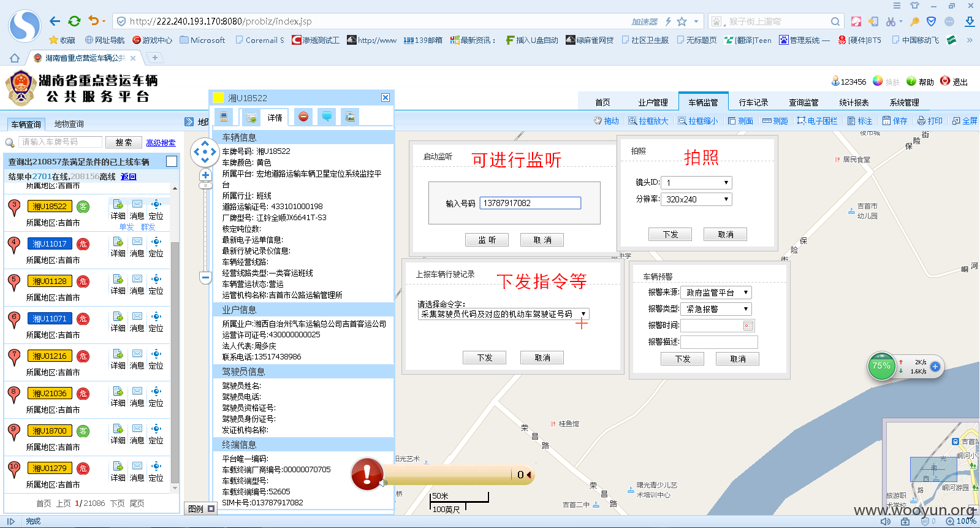Click the red exclamation alarm icon
Image resolution: width=980 pixels, height=528 pixels.
coord(367,474)
